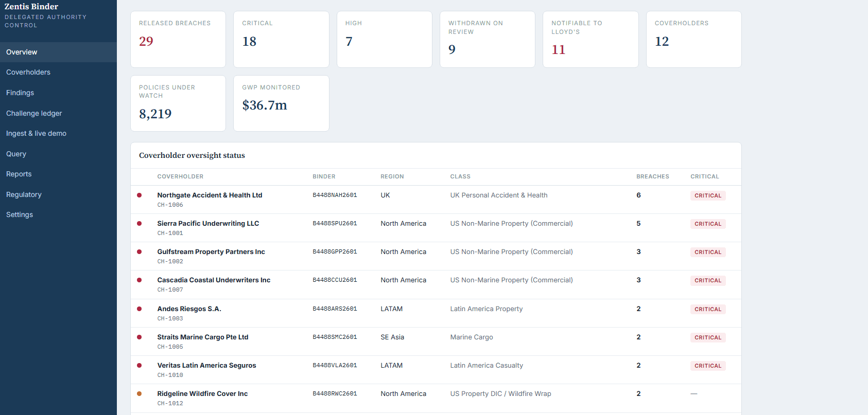Image resolution: width=868 pixels, height=415 pixels.
Task: Click the Zentis Binder logo title
Action: tap(31, 7)
